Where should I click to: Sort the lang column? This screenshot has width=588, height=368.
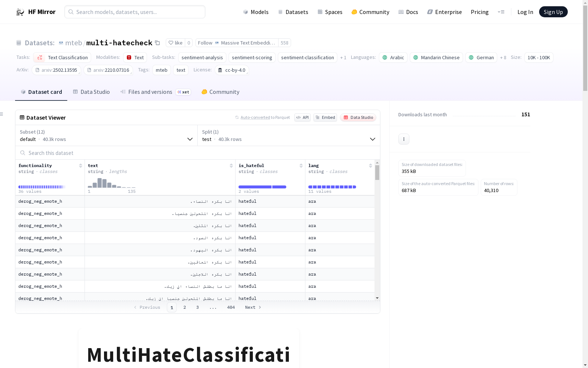click(x=370, y=166)
